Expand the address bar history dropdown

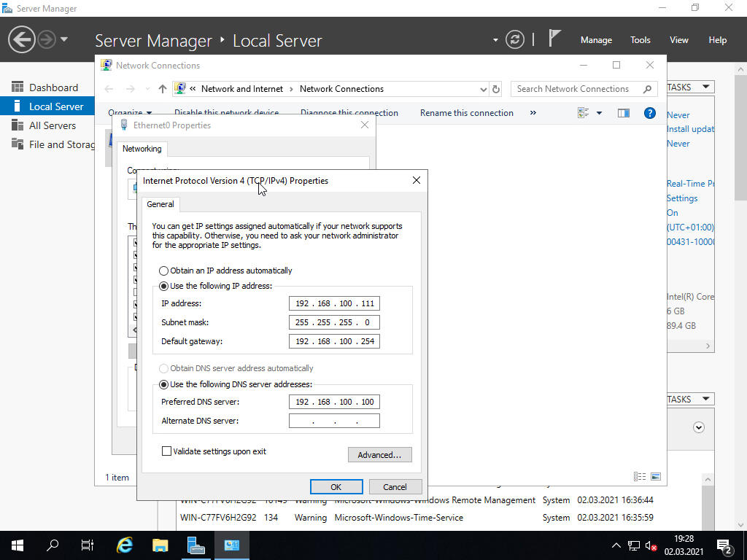484,88
